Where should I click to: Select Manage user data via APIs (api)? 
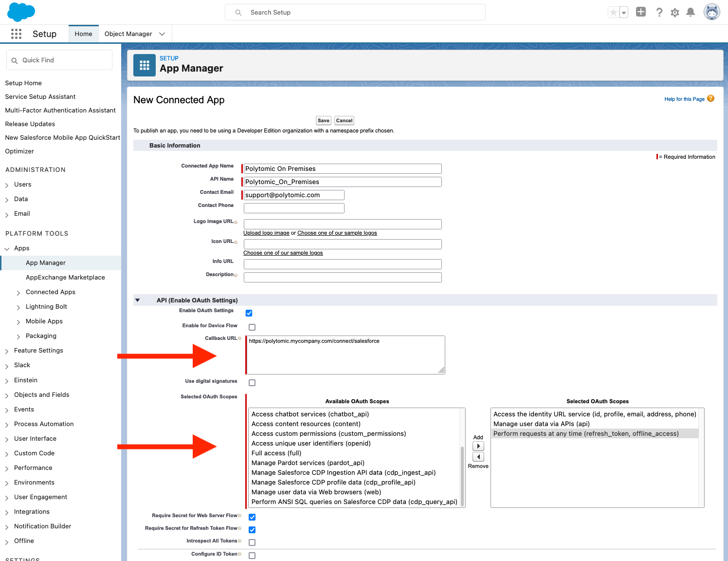(542, 424)
